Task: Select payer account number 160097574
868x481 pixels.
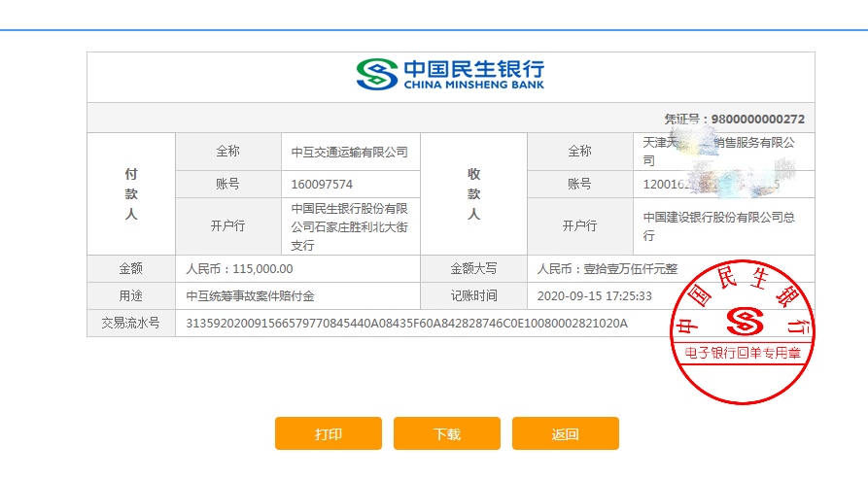Action: click(322, 185)
